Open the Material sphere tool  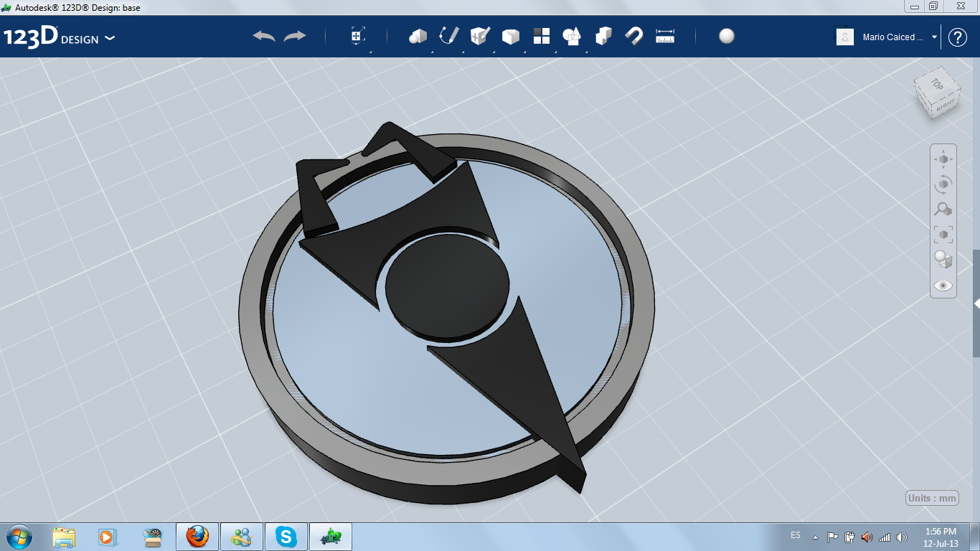pos(727,36)
